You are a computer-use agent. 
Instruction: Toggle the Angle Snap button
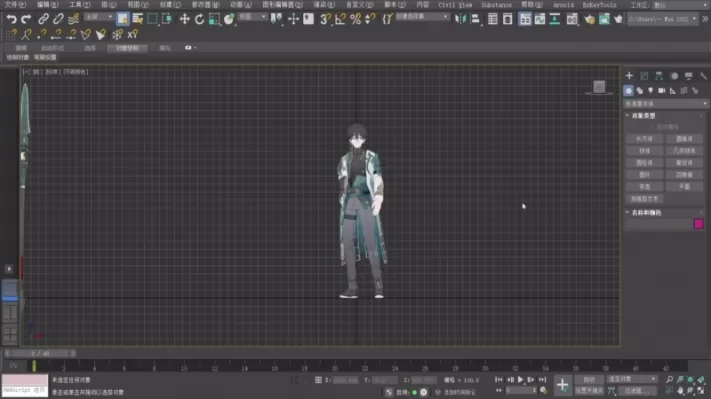coord(340,19)
